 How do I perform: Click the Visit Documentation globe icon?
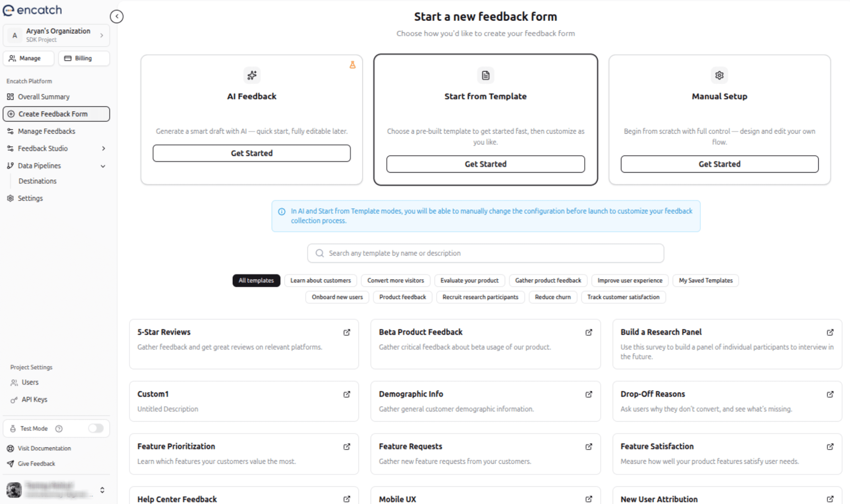click(11, 448)
